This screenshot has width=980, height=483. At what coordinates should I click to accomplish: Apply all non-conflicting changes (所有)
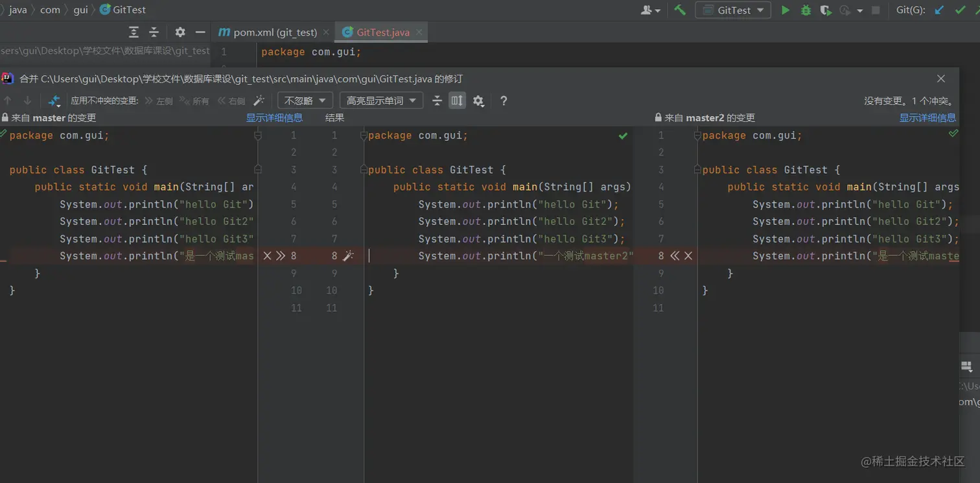[194, 100]
